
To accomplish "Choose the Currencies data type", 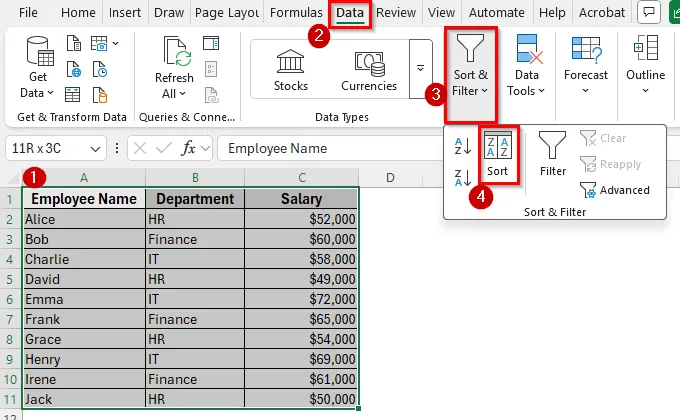I will click(369, 70).
